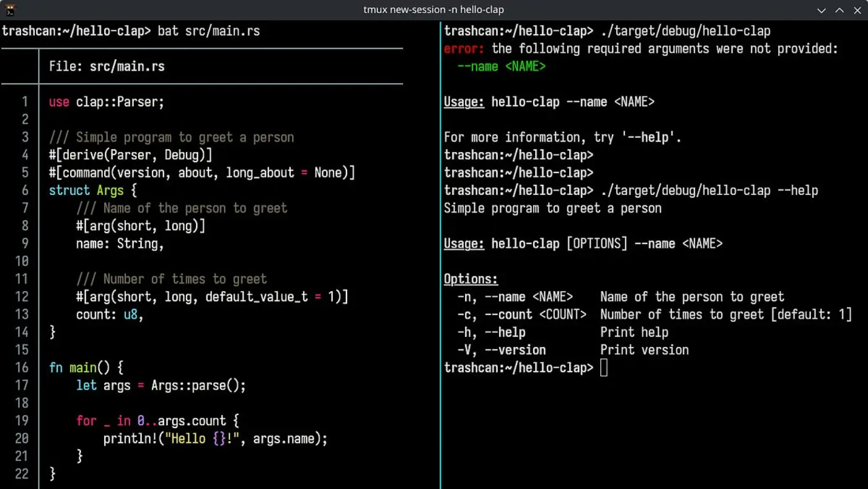Click "For more information, try '--help'."

pos(563,137)
